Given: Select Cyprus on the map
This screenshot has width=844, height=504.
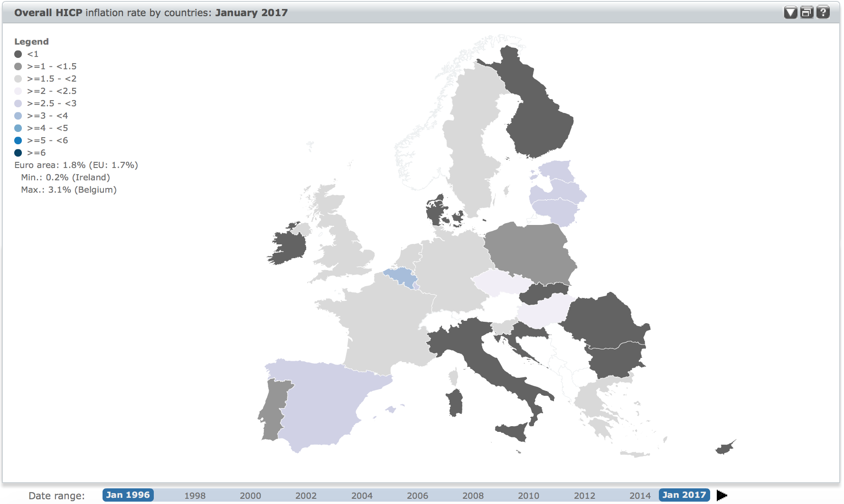Looking at the screenshot, I should click(725, 447).
